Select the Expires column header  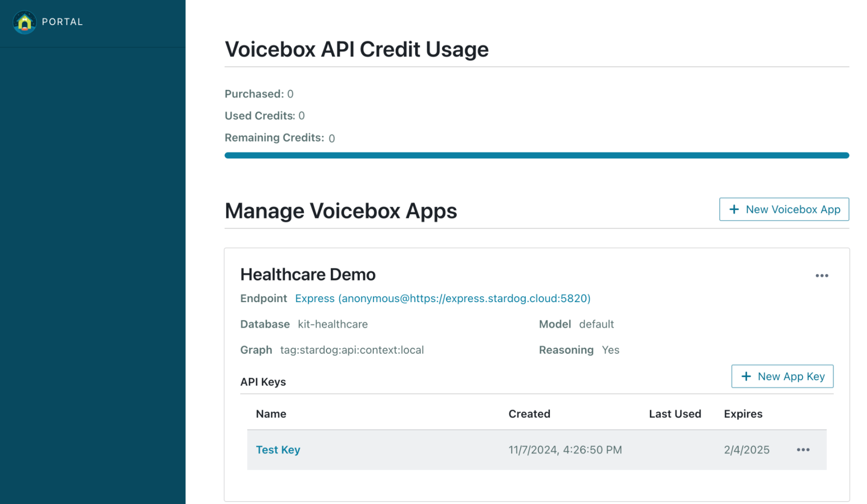[743, 413]
